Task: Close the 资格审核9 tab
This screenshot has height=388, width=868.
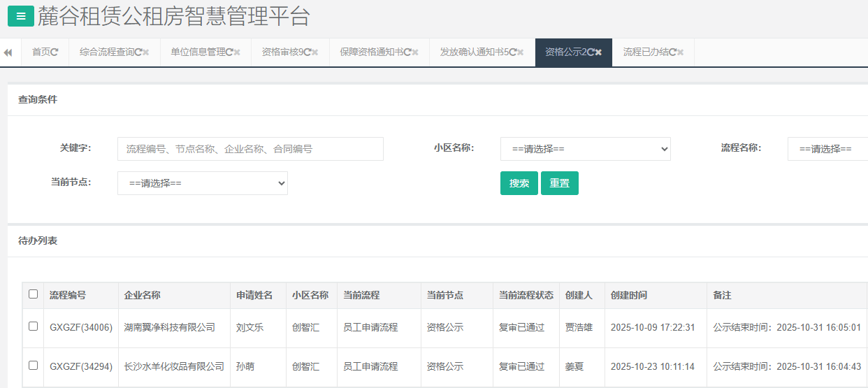Action: click(315, 52)
